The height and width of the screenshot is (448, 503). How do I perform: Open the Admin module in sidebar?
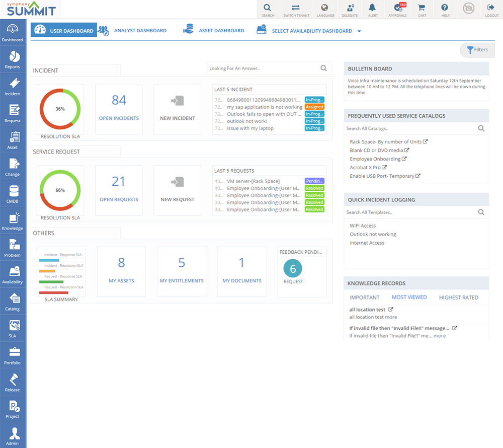12,436
